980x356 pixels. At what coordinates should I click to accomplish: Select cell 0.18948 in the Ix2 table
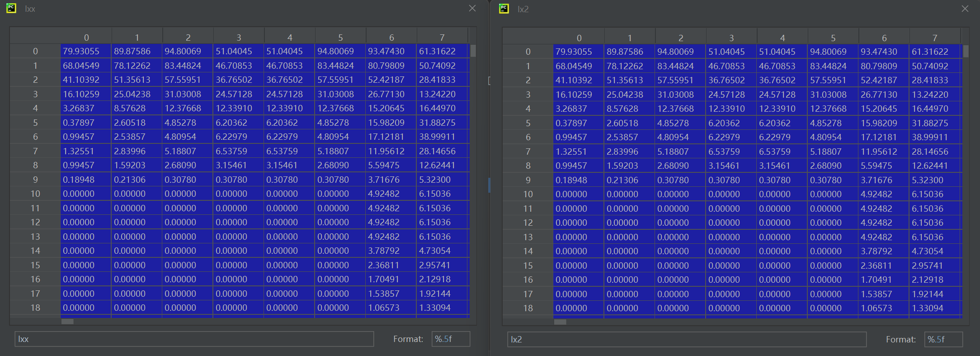click(x=579, y=180)
